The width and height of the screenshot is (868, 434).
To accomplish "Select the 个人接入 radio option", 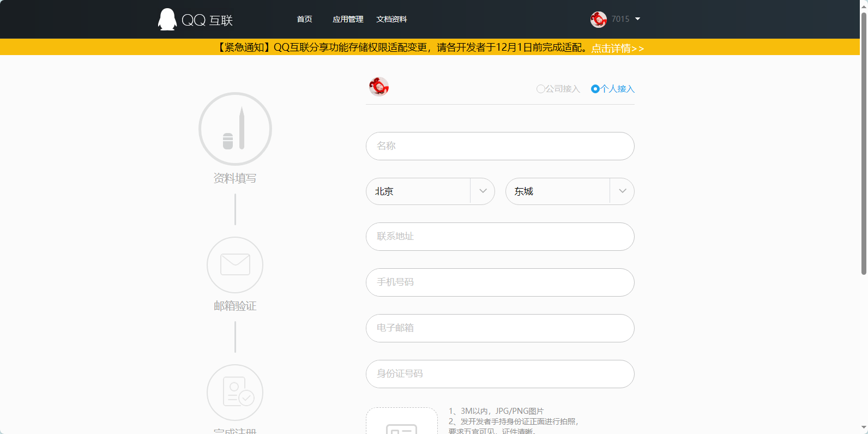I will pos(595,89).
